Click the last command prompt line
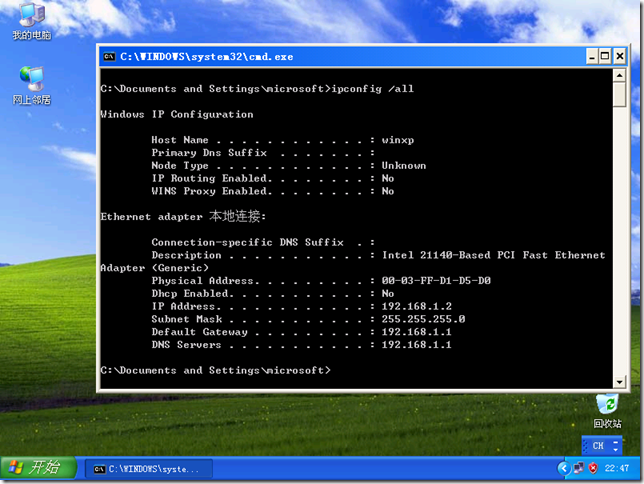 (x=216, y=370)
